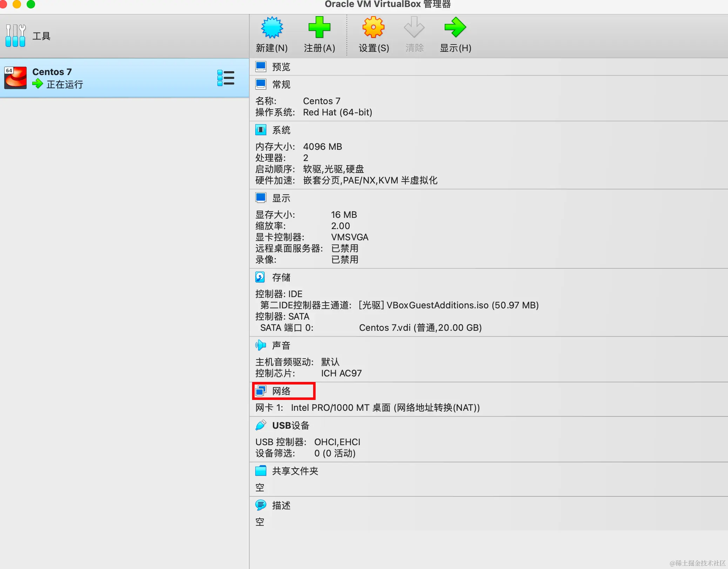Click the video memory value 16 MB

[344, 215]
